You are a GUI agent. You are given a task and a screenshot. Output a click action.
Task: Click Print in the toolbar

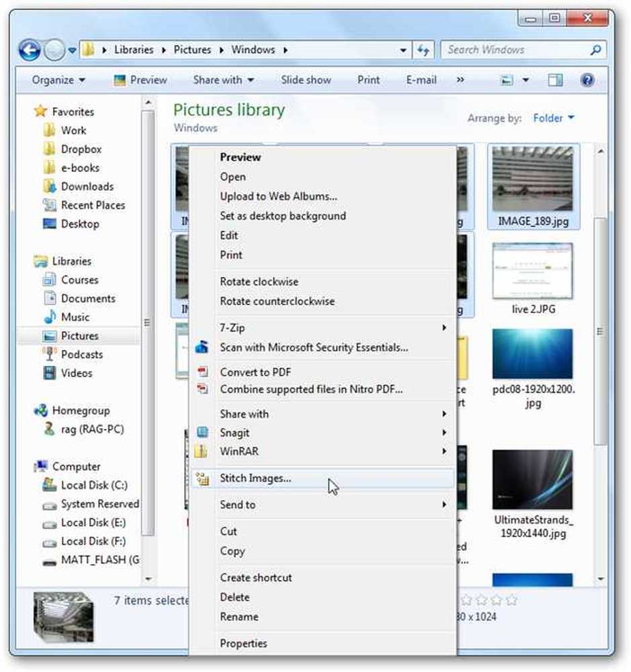tap(368, 80)
